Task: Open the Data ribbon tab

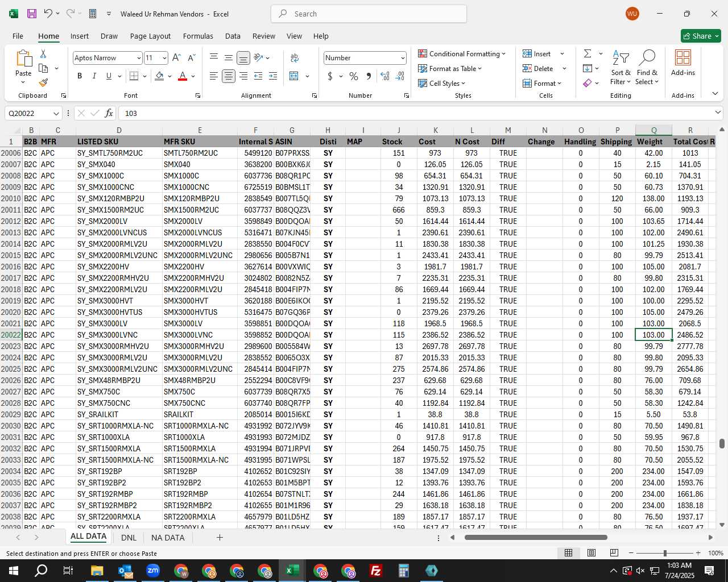Action: 233,36
